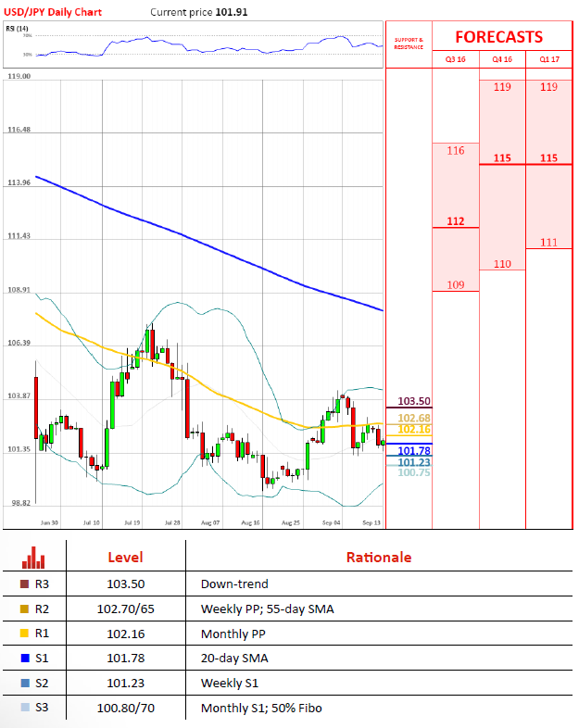Click the R1 row label
The height and width of the screenshot is (728, 579).
(x=42, y=634)
